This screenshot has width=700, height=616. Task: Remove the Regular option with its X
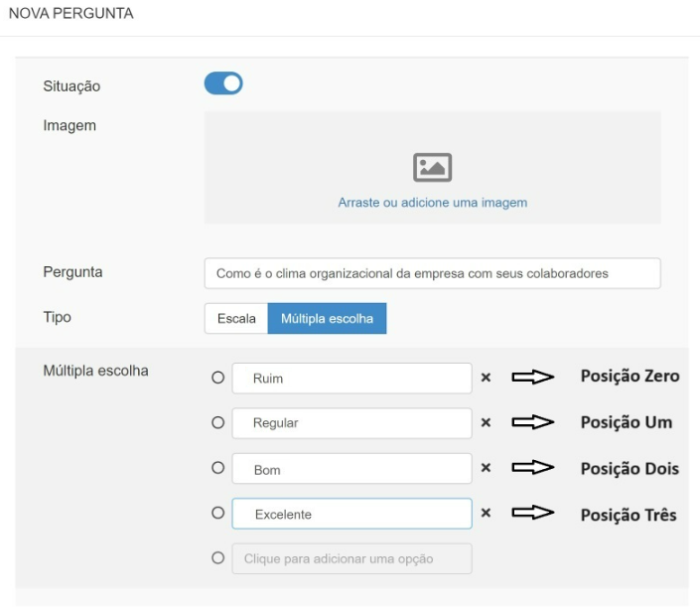coord(486,422)
